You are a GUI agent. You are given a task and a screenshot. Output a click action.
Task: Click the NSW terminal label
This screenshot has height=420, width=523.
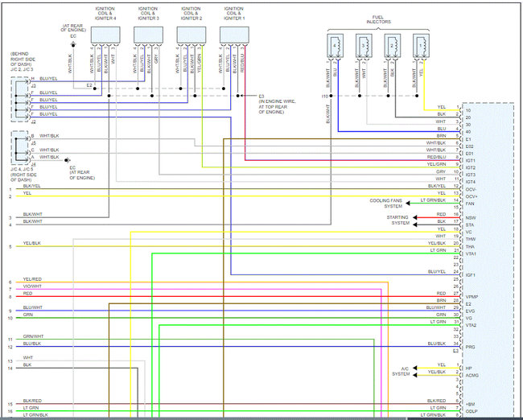471,218
